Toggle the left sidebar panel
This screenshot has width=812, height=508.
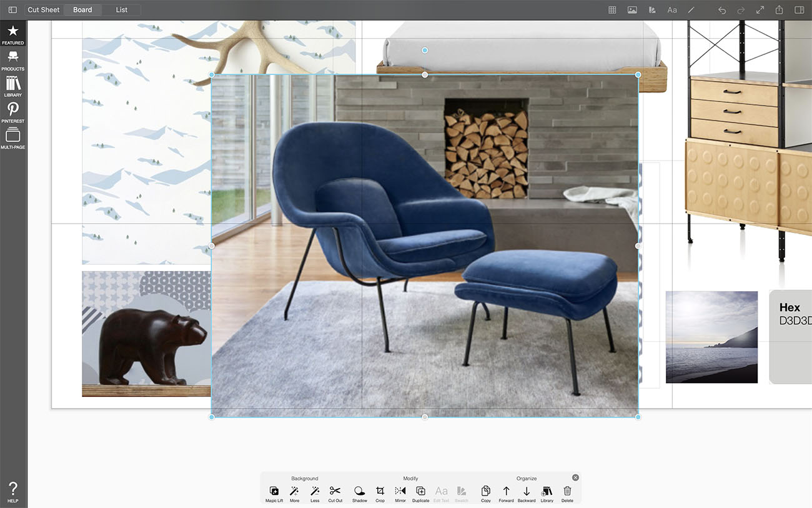(x=12, y=10)
